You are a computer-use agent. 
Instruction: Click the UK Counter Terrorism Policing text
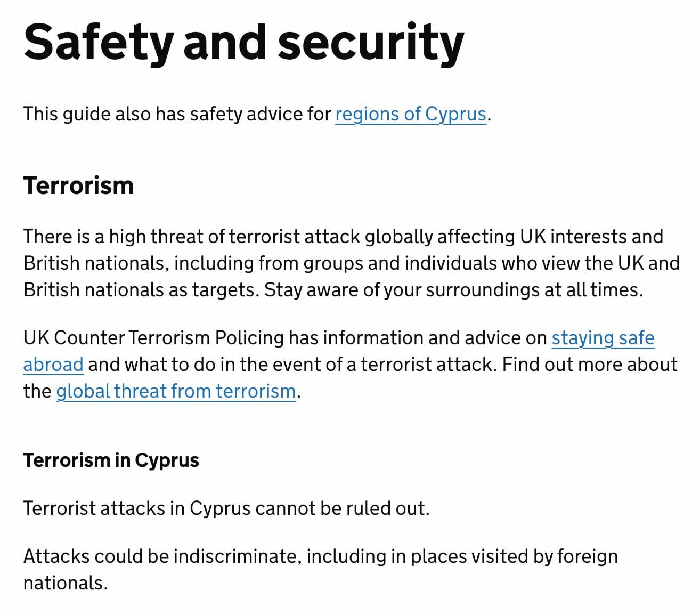pos(153,338)
